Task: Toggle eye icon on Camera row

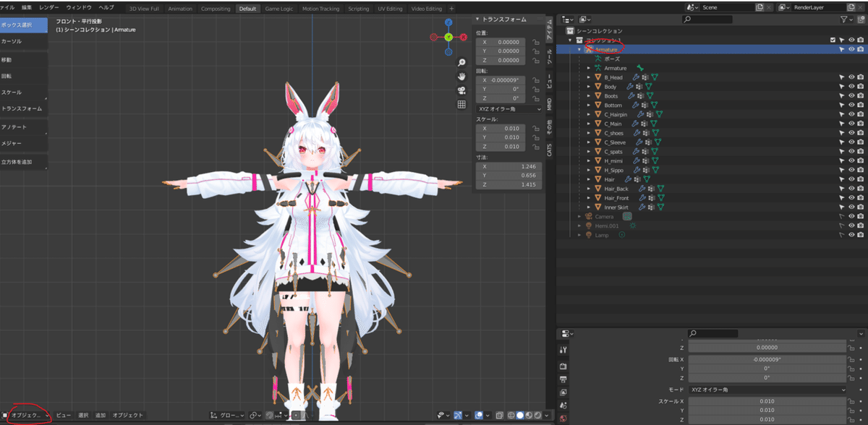Action: click(851, 216)
